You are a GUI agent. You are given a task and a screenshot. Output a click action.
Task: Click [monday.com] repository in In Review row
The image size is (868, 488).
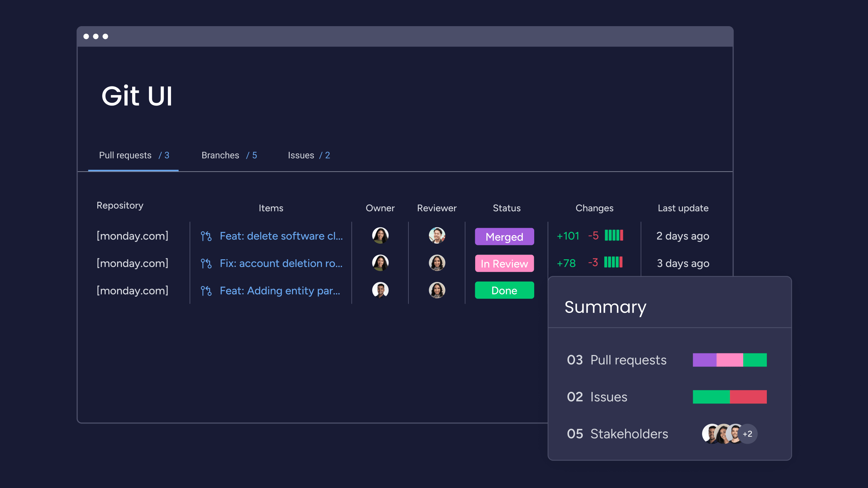tap(132, 263)
